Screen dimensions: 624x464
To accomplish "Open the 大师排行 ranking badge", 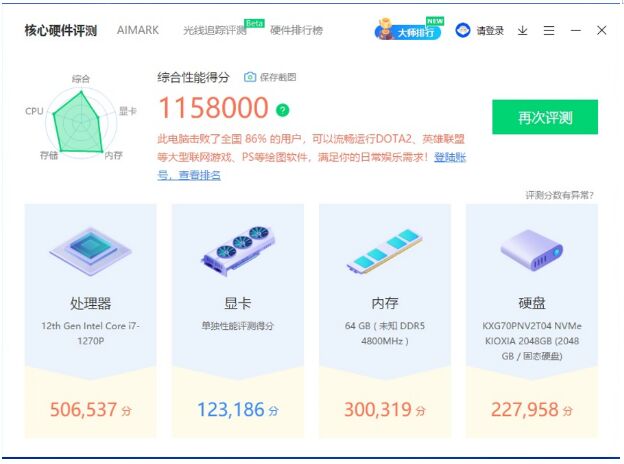I will [x=408, y=30].
